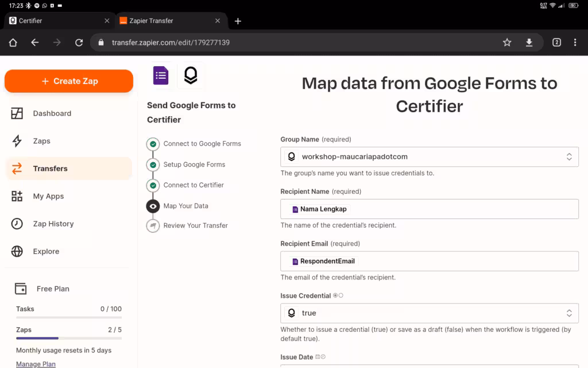Close the Zapier Transfer tab
The image size is (588, 368).
pyautogui.click(x=218, y=21)
